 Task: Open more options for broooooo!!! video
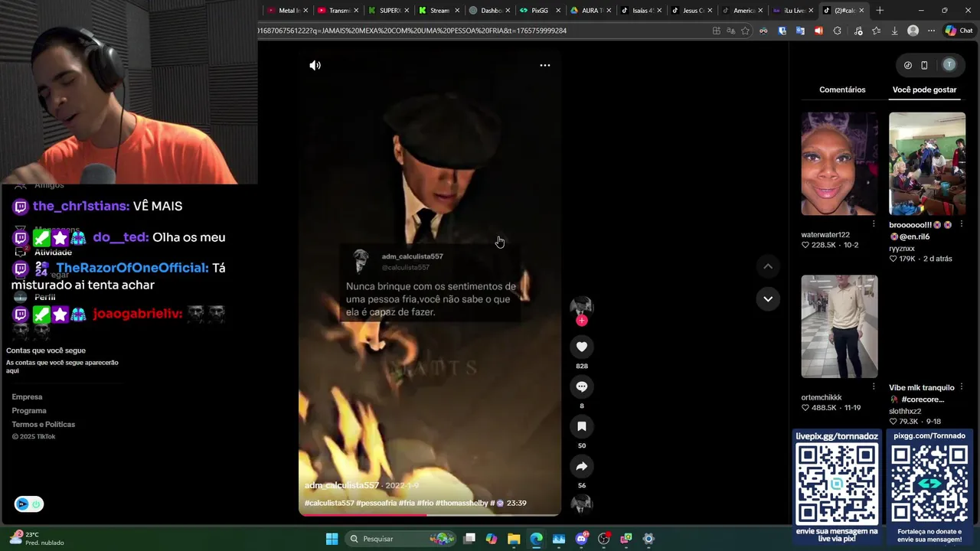[962, 225]
